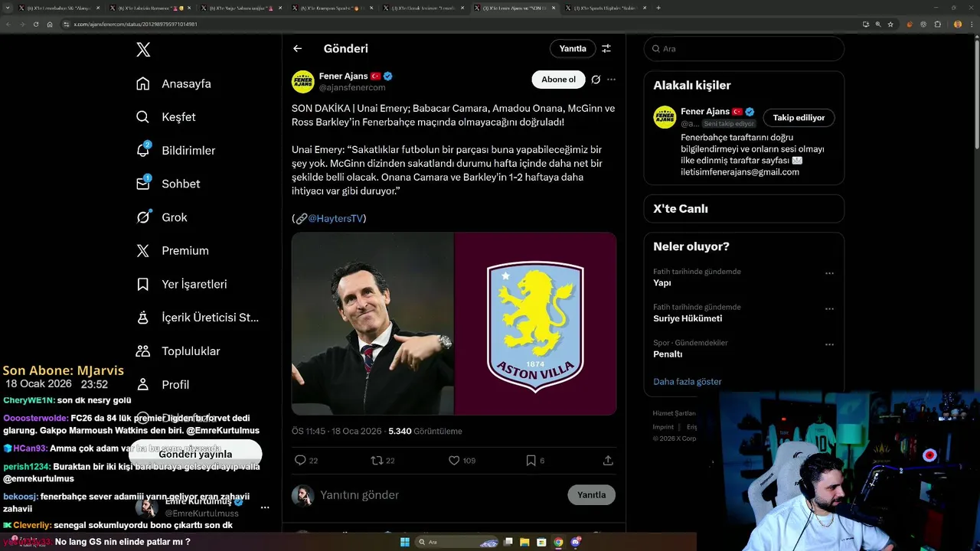This screenshot has width=980, height=551.
Task: Open File Explorer from the taskbar
Action: [524, 542]
